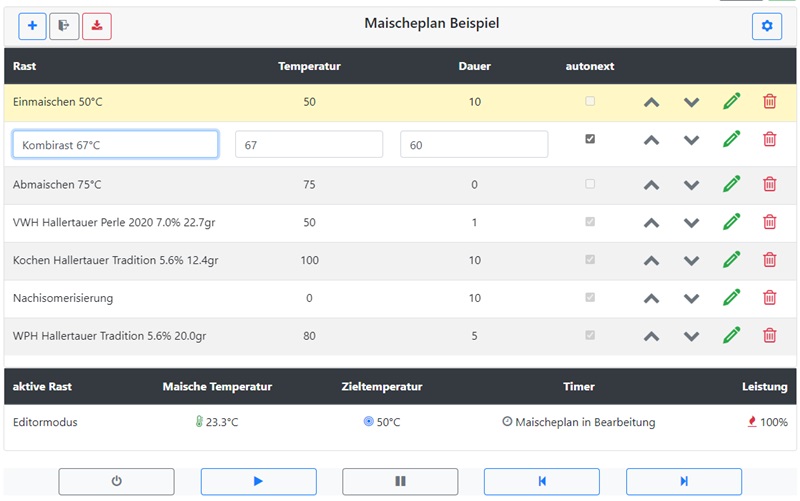Move Einmaischen 50°C row down

(691, 102)
